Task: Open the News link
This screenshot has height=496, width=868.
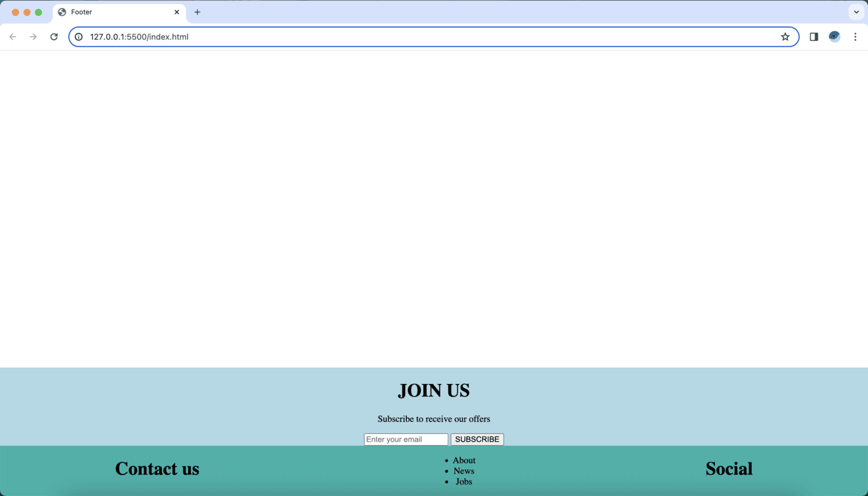Action: [463, 471]
